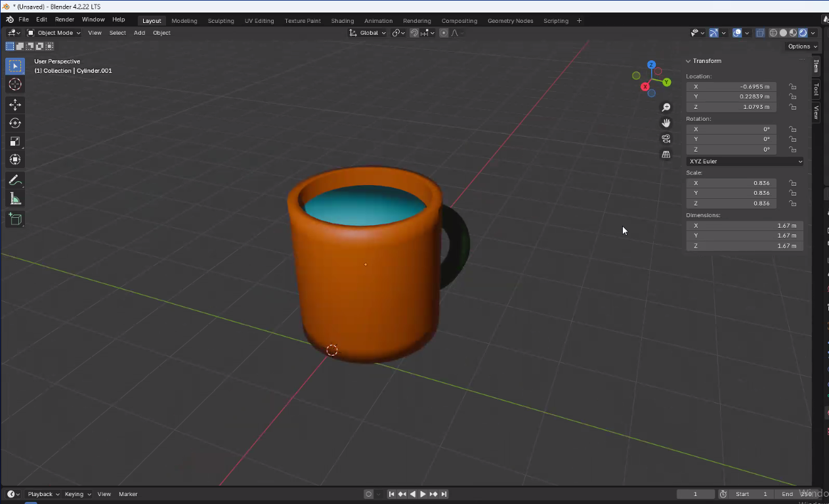
Task: Switch to solid viewport shading
Action: click(x=783, y=33)
